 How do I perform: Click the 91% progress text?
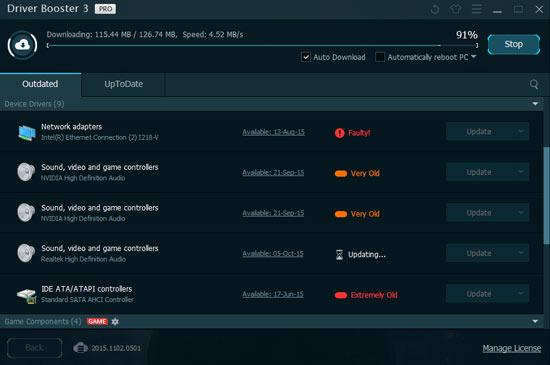pos(467,35)
